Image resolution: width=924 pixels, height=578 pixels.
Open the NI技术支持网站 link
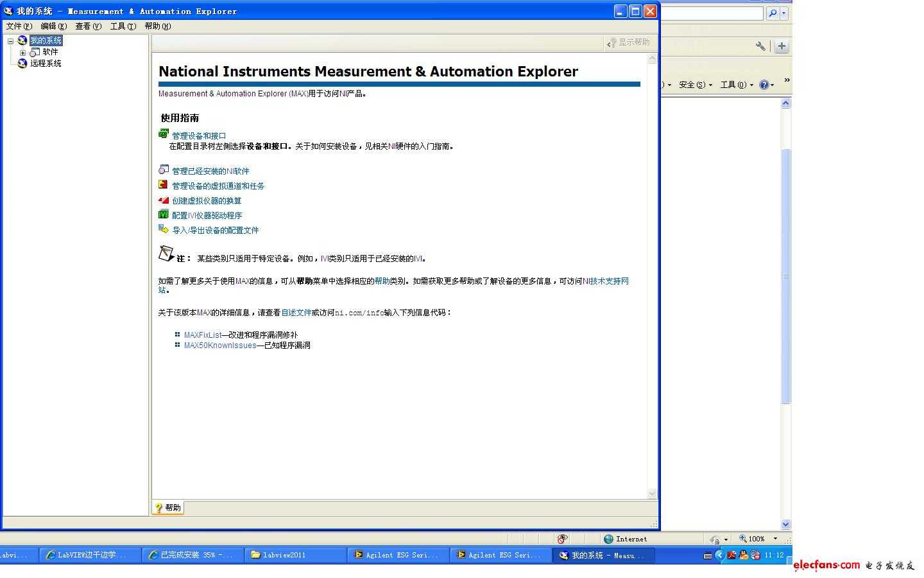tap(606, 281)
